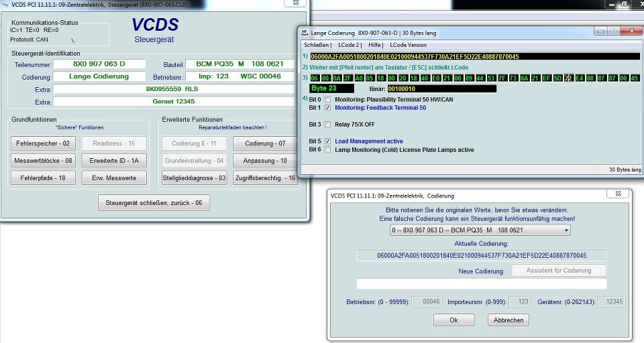
Task: Uncheck Bit 1 Feedback Terminal 50
Action: [327, 107]
